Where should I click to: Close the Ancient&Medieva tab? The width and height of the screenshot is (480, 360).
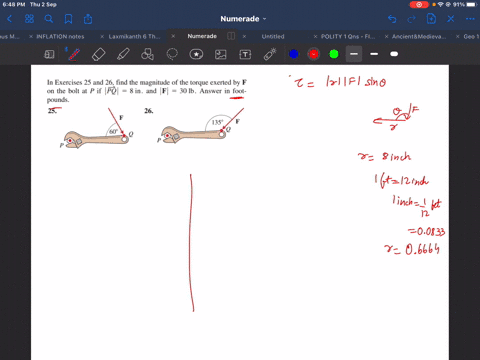click(386, 37)
